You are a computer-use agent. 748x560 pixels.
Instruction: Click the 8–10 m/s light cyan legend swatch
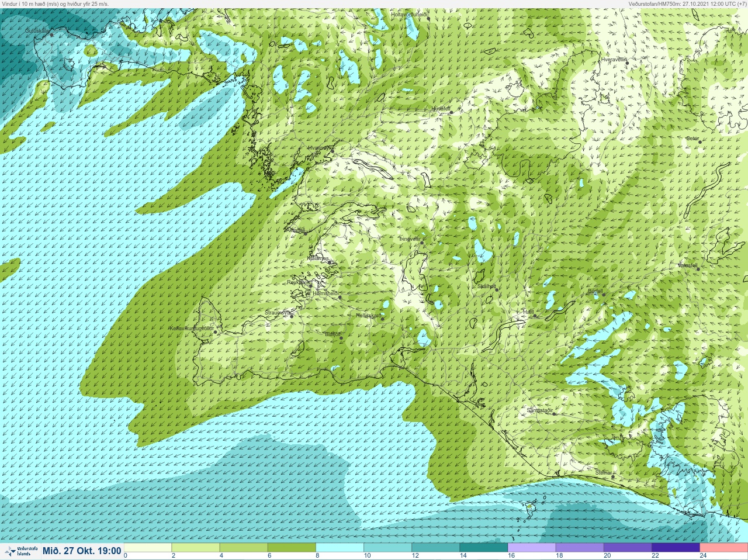pos(340,547)
